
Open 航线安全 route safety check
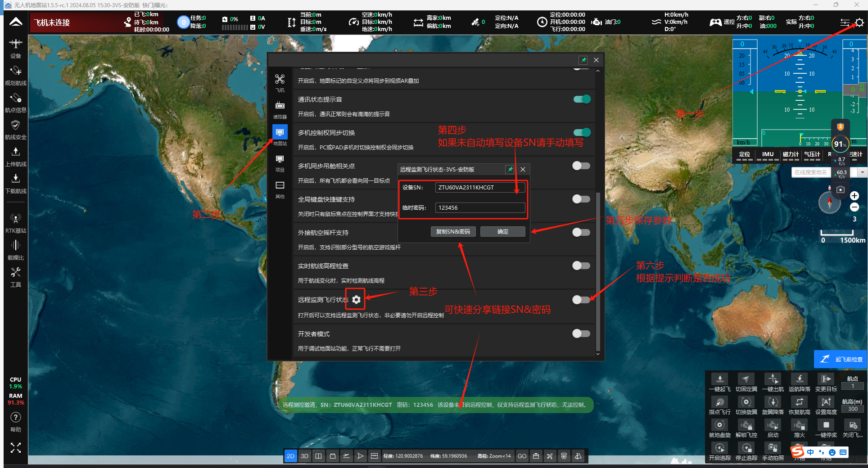click(16, 129)
